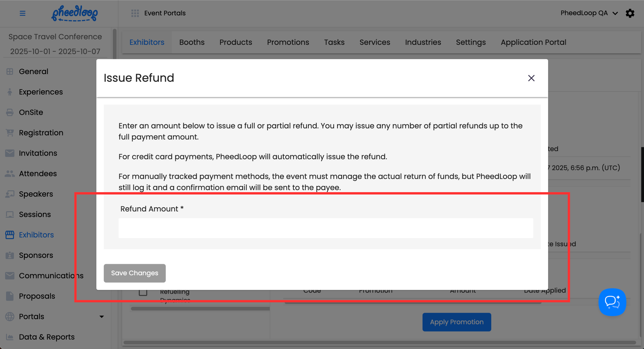Focus the Refund Amount input field
This screenshot has width=644, height=349.
pyautogui.click(x=325, y=228)
